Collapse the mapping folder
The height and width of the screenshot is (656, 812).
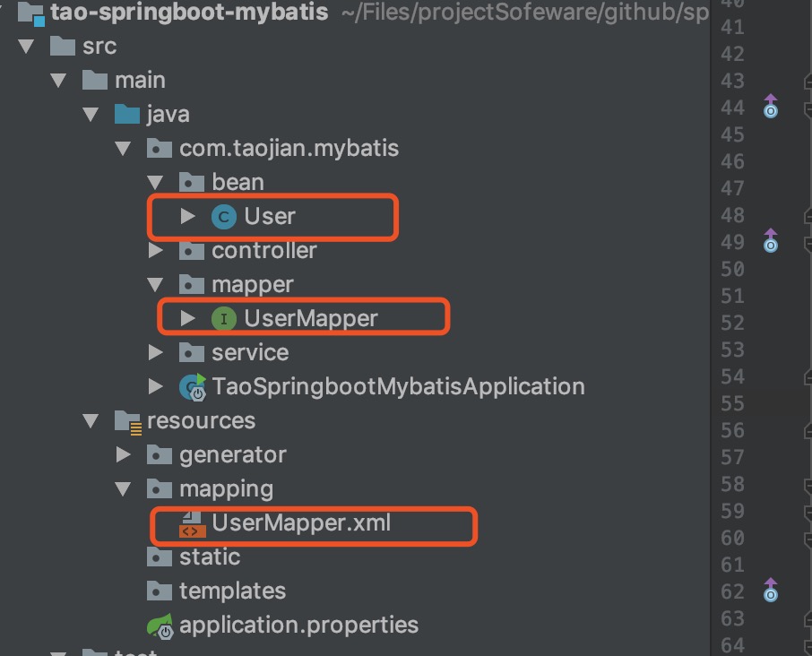point(124,489)
